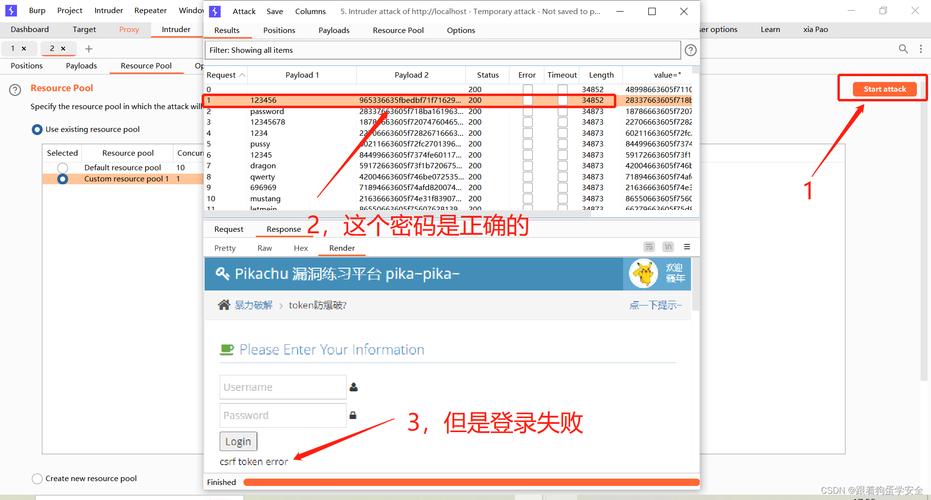Open help icon beside the results filter bar

pyautogui.click(x=691, y=50)
